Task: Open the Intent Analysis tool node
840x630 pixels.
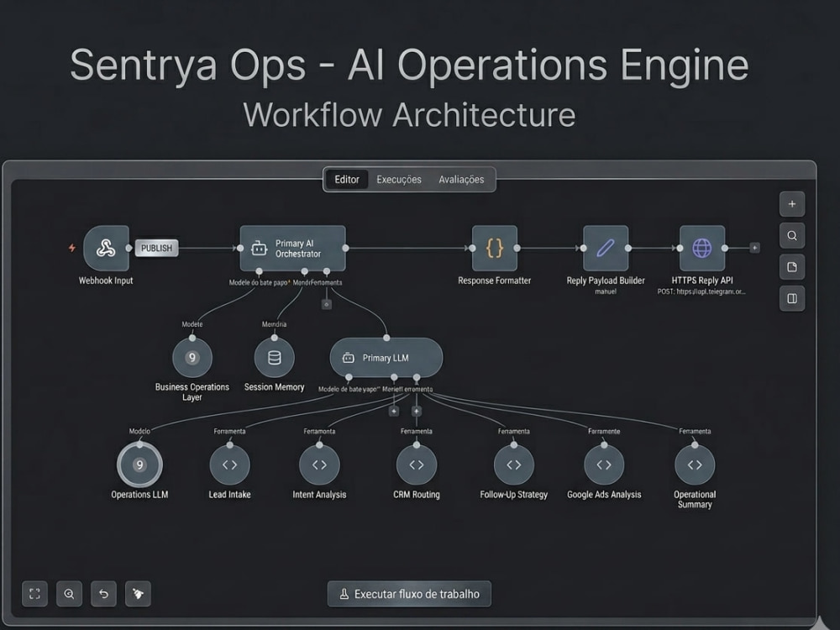Action: (319, 465)
